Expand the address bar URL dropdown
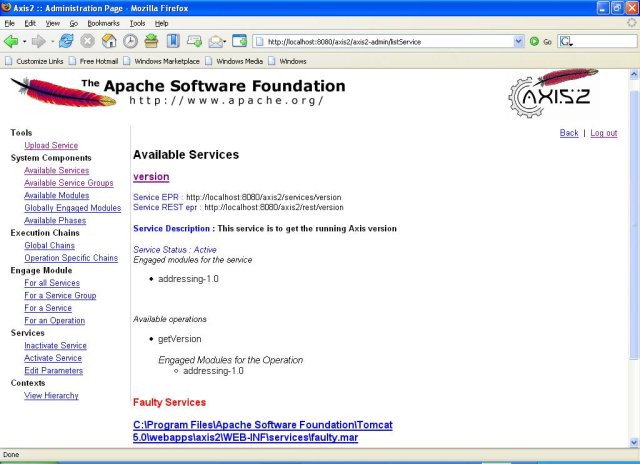The height and width of the screenshot is (464, 640). (518, 41)
